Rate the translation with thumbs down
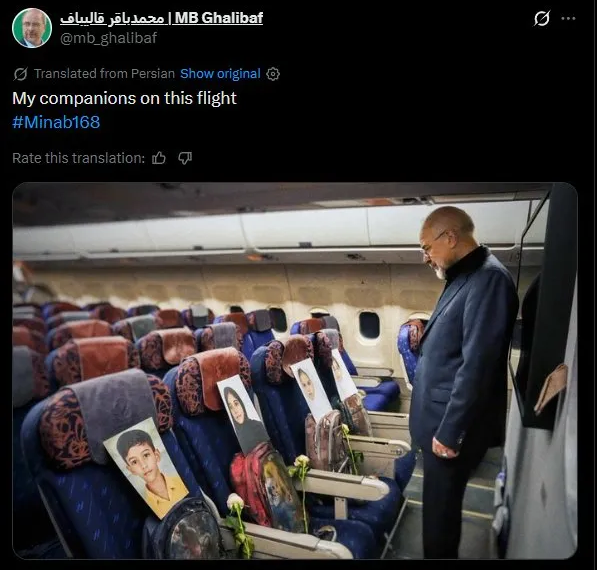597x570 pixels. tap(185, 158)
